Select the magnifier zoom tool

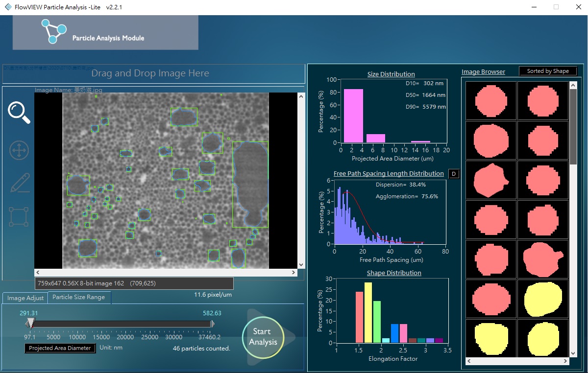pyautogui.click(x=19, y=113)
